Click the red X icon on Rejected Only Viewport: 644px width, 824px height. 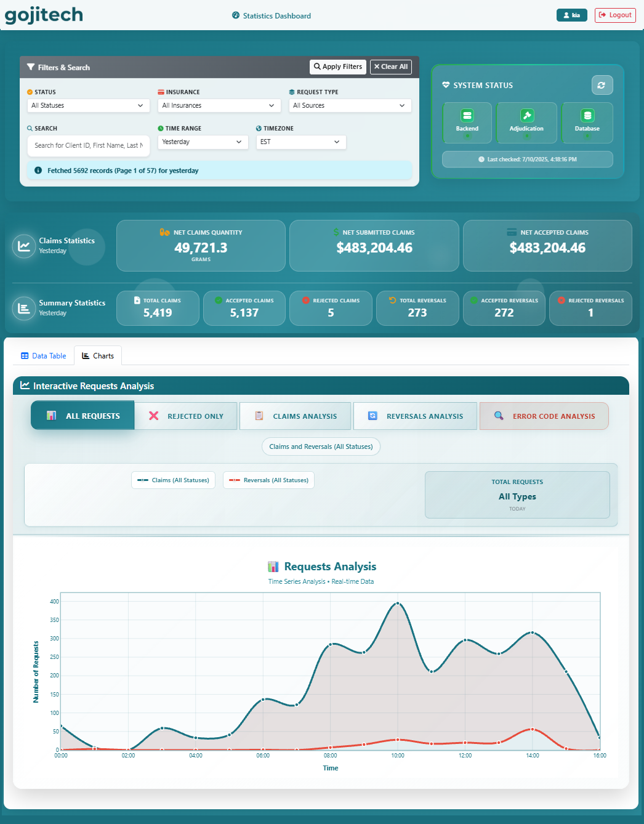(153, 416)
